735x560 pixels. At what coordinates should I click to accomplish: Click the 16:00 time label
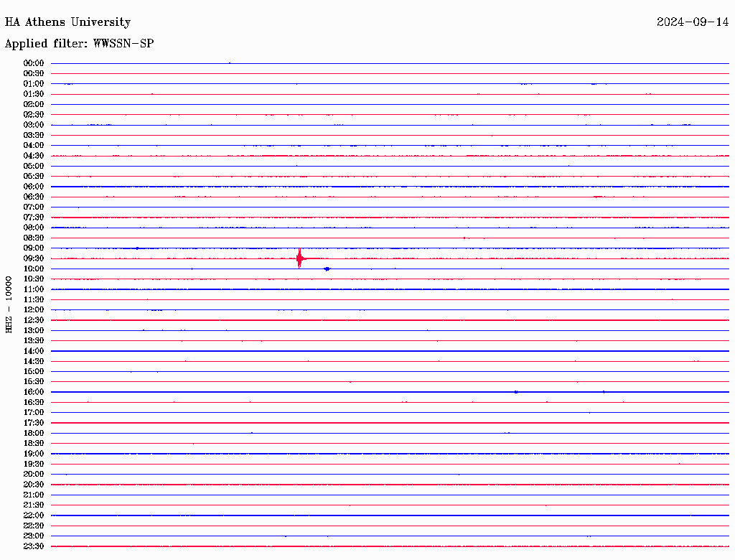(34, 391)
